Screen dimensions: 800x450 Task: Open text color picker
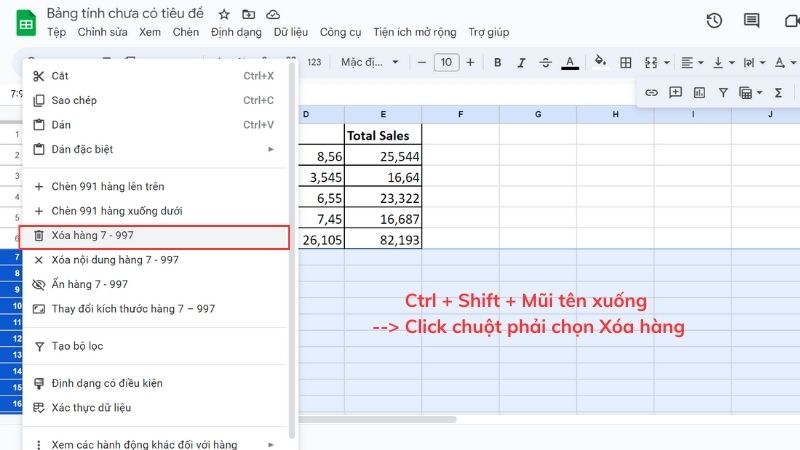[570, 62]
